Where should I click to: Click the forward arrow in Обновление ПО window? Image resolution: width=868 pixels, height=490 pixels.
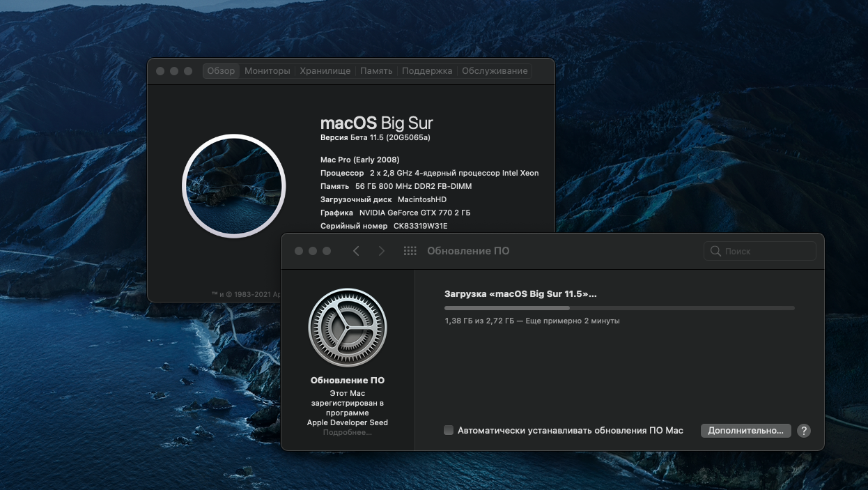click(381, 251)
